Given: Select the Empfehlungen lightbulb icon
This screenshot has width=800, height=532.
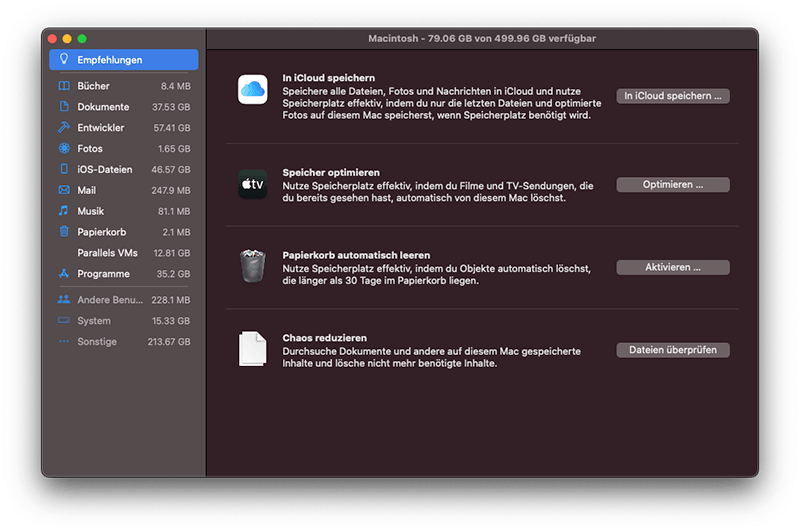Looking at the screenshot, I should (x=64, y=59).
